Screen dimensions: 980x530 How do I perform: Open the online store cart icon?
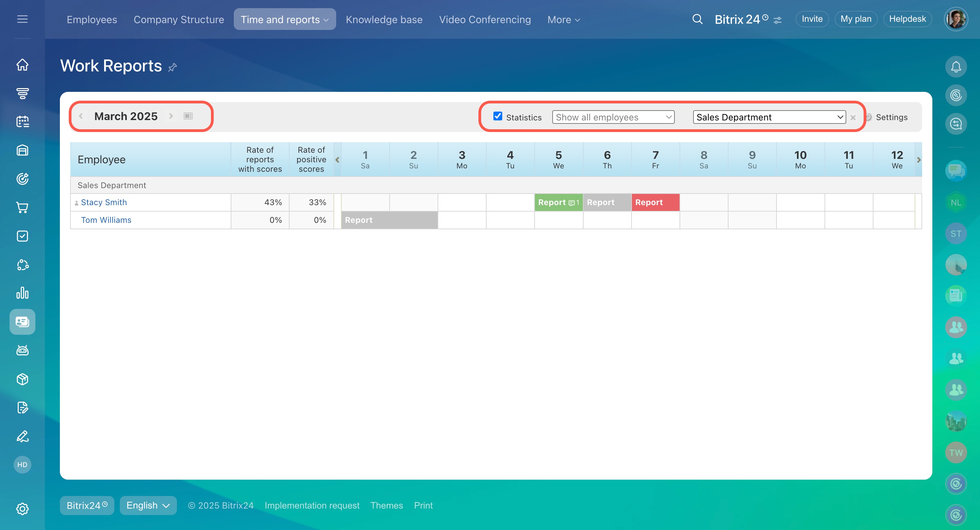tap(22, 208)
